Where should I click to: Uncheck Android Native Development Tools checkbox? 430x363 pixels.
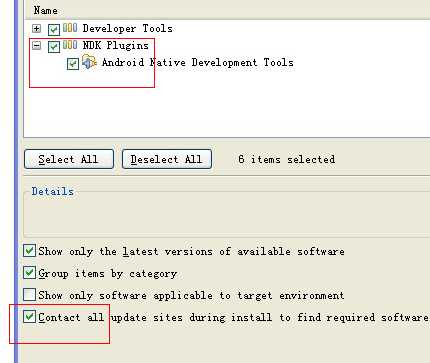[x=73, y=63]
